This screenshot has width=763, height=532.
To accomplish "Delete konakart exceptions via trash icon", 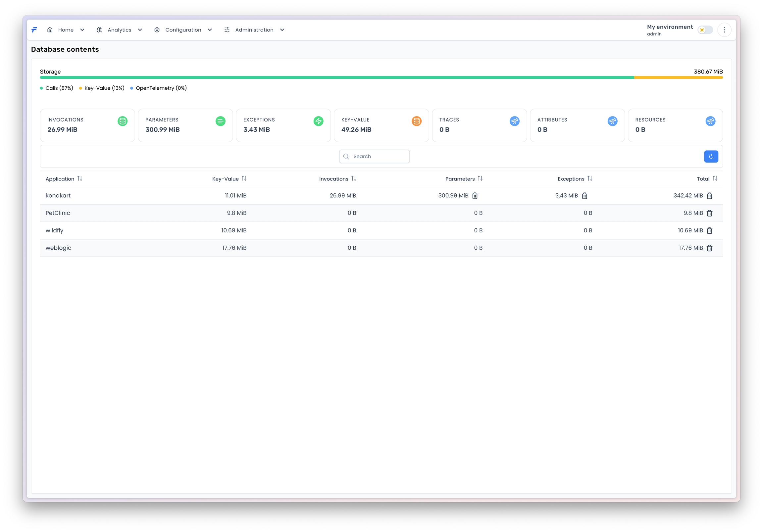I will click(x=584, y=196).
